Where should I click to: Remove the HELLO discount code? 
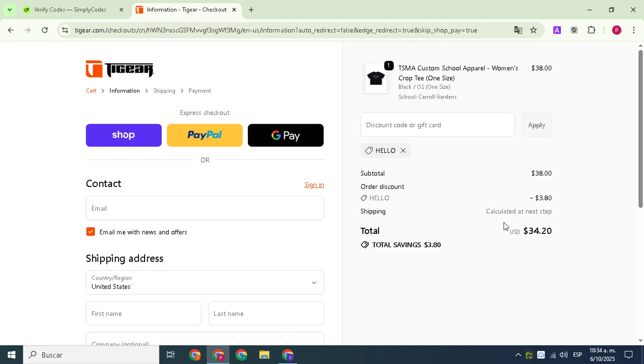(403, 150)
